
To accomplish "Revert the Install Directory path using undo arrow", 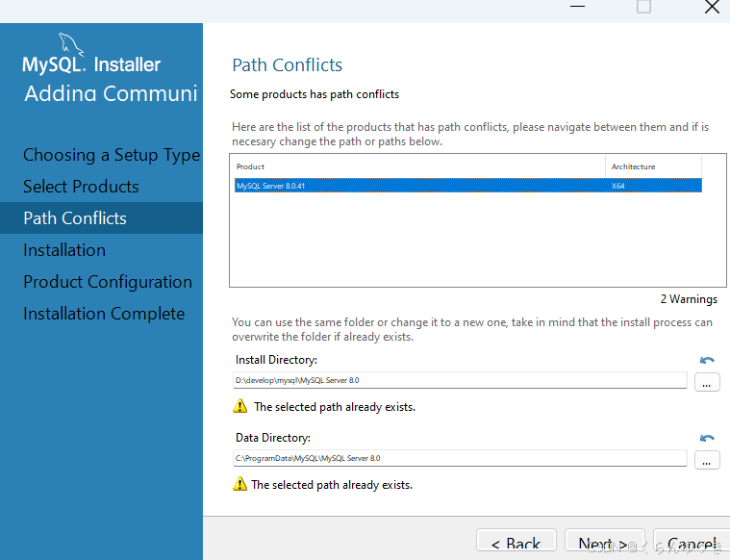I will tap(707, 360).
